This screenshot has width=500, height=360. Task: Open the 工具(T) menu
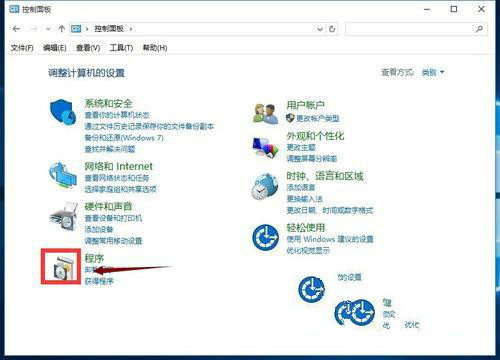click(x=121, y=48)
